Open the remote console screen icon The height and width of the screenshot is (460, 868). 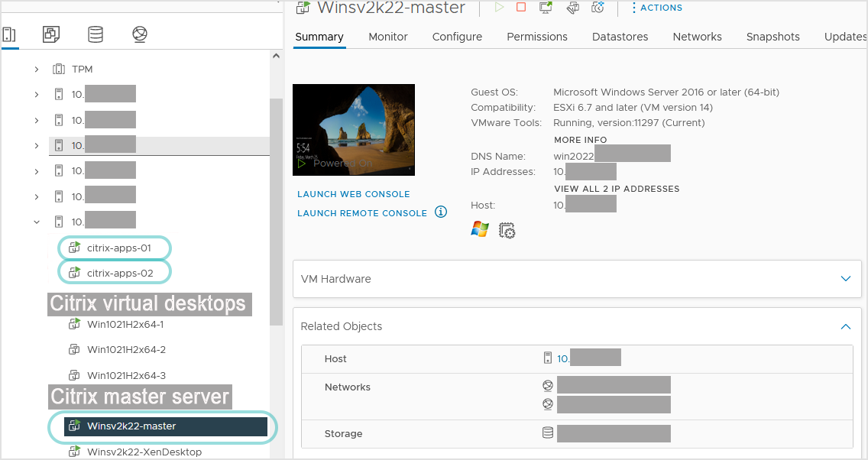point(546,8)
